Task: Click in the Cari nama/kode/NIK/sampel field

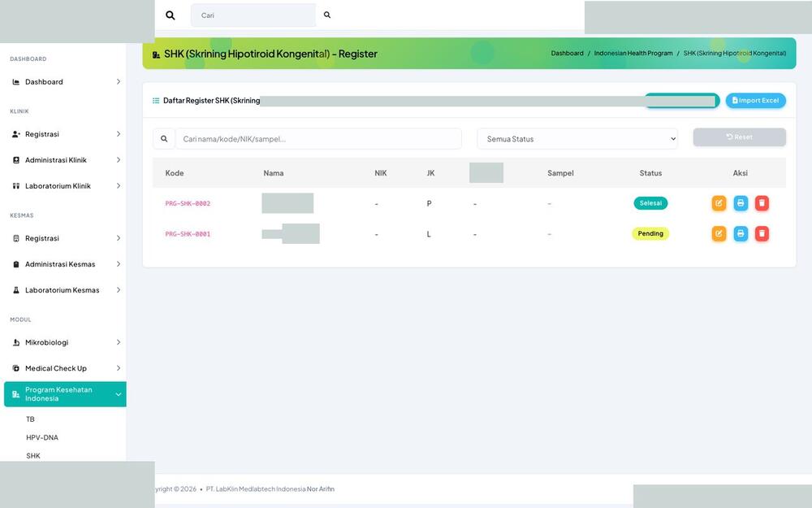Action: [318, 139]
